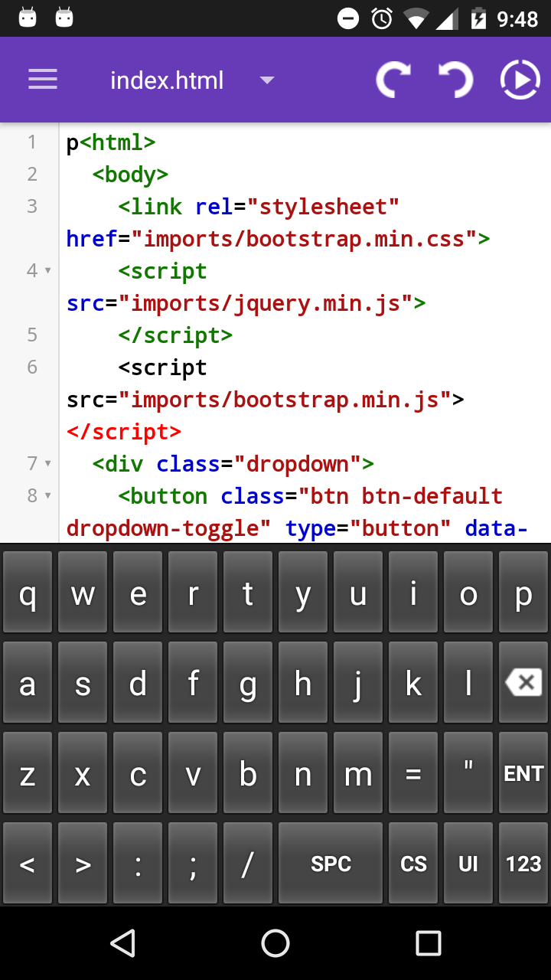The height and width of the screenshot is (980, 551).
Task: Tap the Android recent apps square
Action: pos(429,943)
